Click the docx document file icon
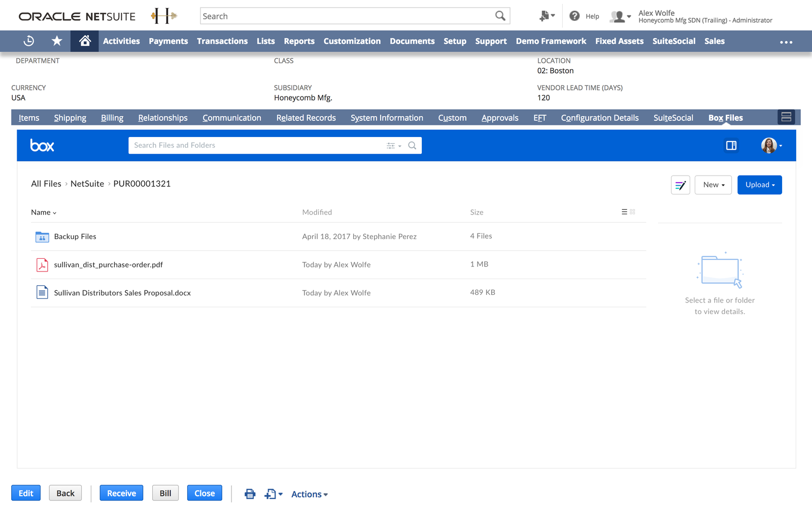The height and width of the screenshot is (508, 812). tap(42, 293)
